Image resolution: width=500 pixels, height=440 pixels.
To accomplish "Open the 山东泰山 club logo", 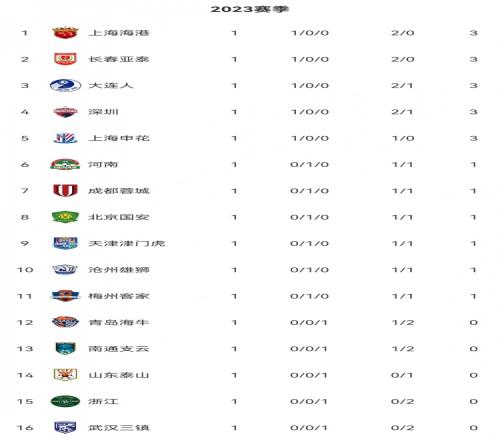I will coord(65,375).
